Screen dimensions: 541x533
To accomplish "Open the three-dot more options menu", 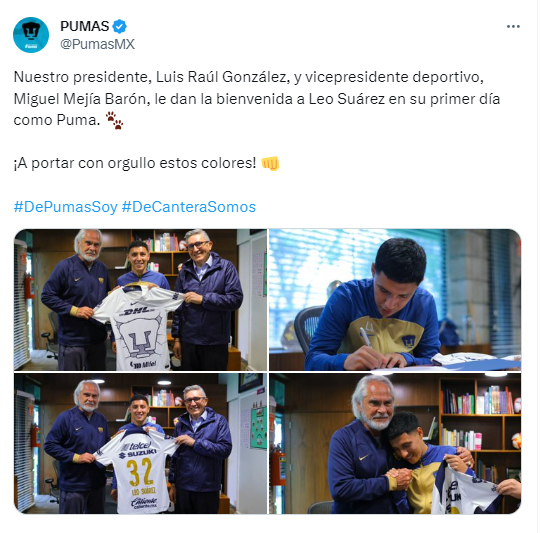I will pyautogui.click(x=513, y=27).
